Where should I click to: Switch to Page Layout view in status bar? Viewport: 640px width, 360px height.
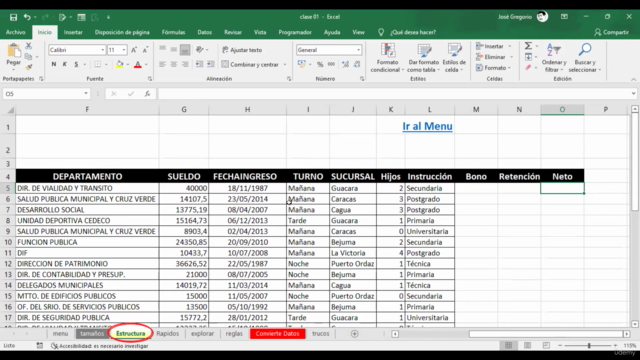pos(527,346)
